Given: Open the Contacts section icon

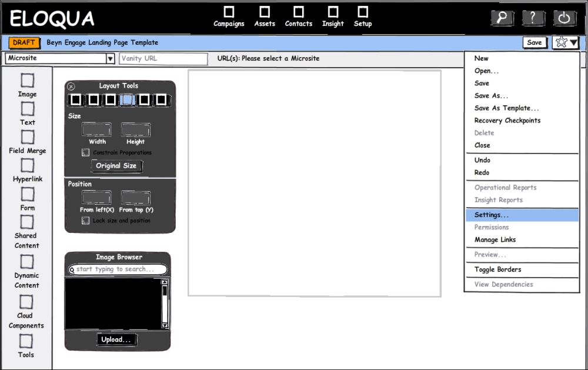Looking at the screenshot, I should click(x=299, y=12).
